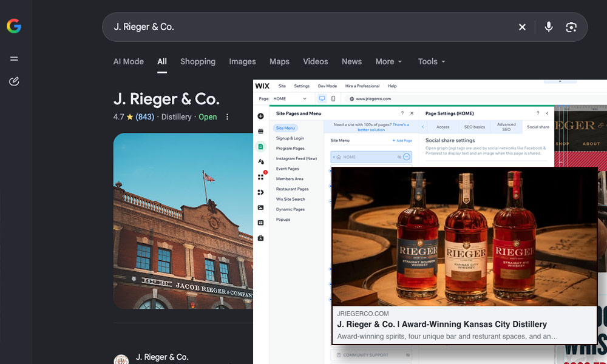The image size is (607, 364).
Task: Select Members Area in pages list
Action: (x=290, y=179)
